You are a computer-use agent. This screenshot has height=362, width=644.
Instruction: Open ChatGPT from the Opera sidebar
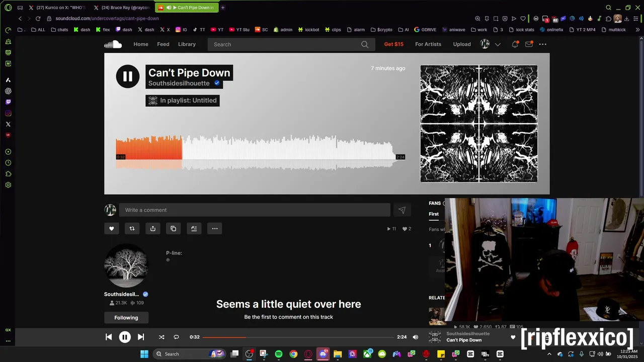point(8,91)
